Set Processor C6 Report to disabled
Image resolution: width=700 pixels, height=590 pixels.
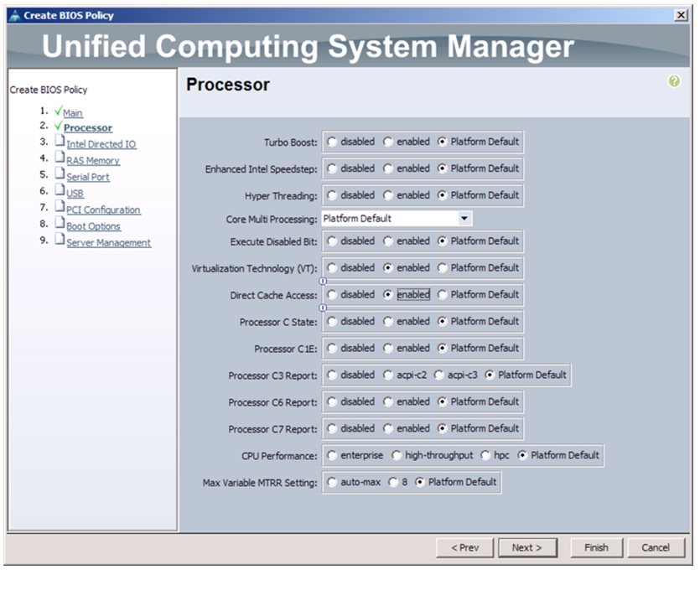point(332,402)
